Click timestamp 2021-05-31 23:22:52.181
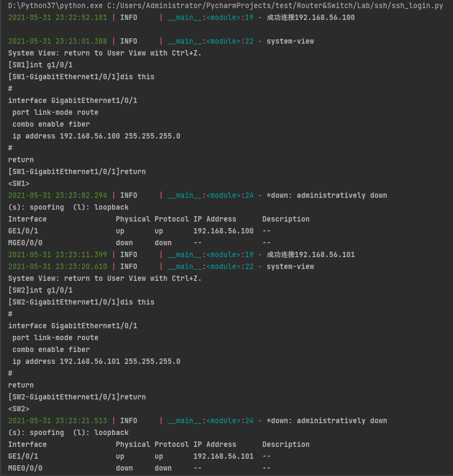Screen dimensions: 453x476 pos(57,17)
